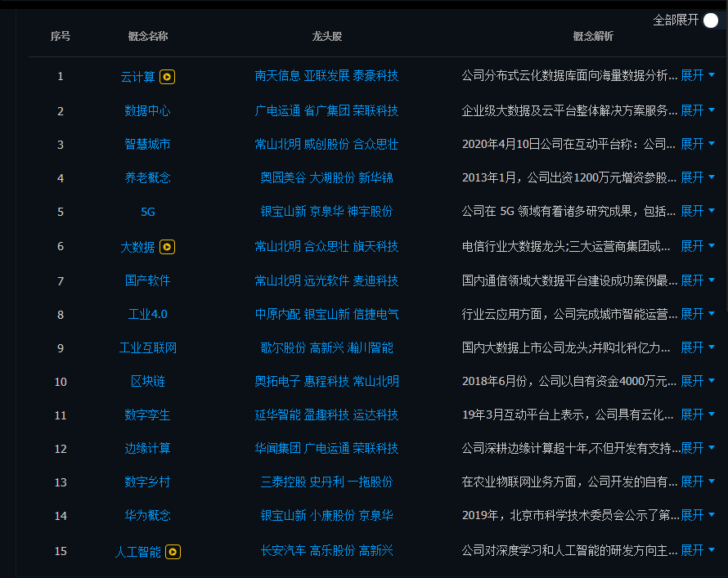
Task: Expand the 智慧城市 row analysis
Action: [698, 144]
